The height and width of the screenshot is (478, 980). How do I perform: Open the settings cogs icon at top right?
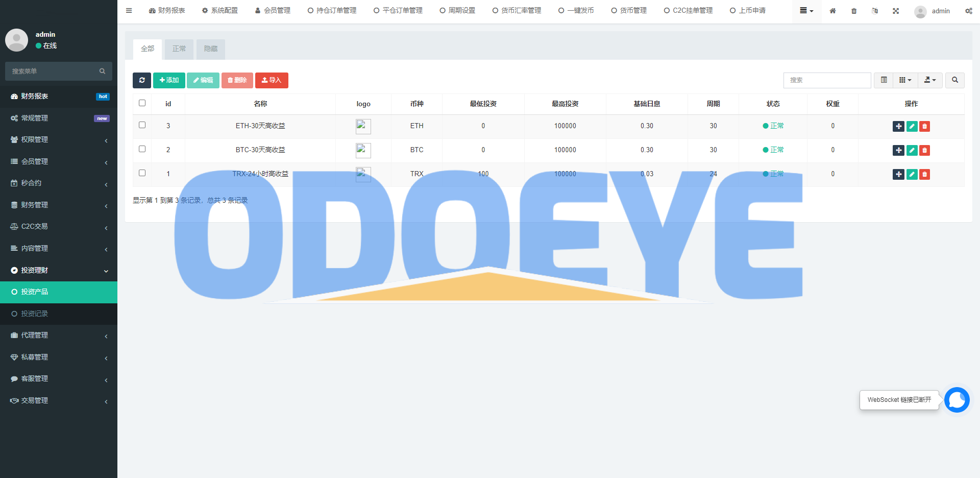click(x=968, y=11)
